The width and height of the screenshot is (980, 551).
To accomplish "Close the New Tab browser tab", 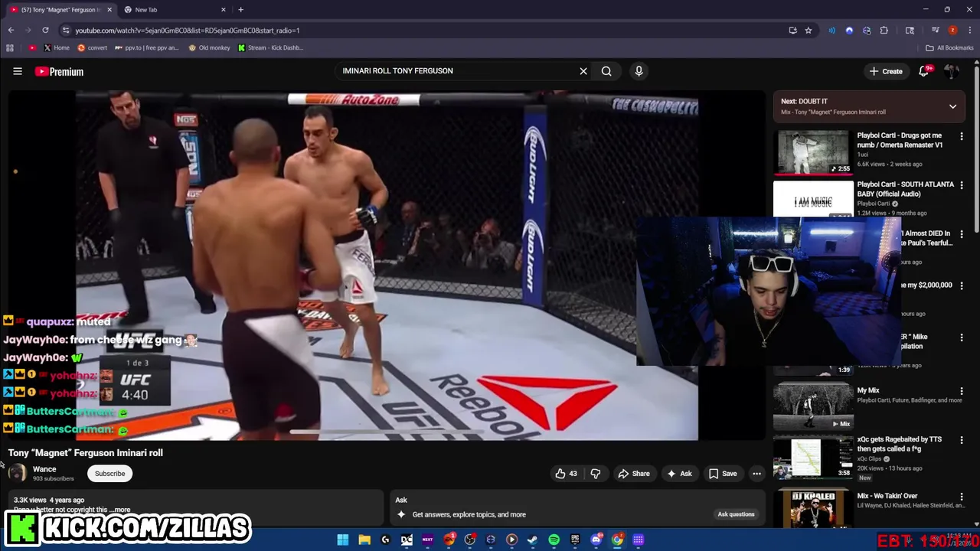I will pos(224,10).
